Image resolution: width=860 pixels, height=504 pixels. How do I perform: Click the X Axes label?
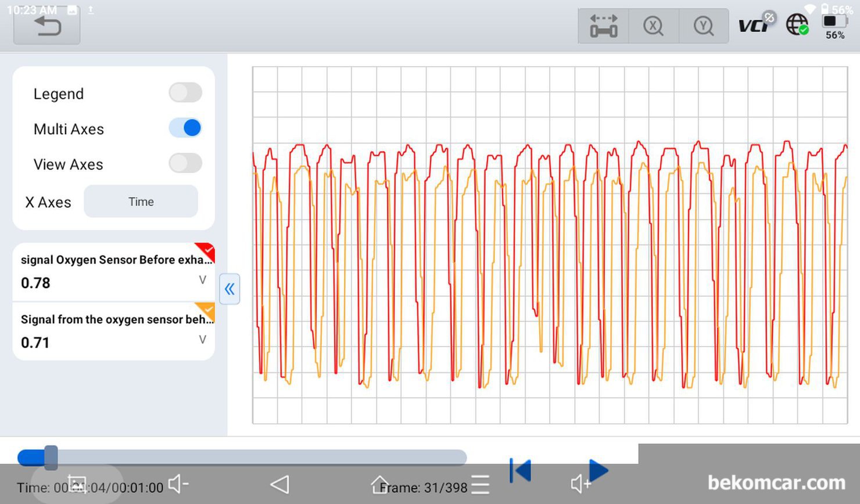point(48,202)
